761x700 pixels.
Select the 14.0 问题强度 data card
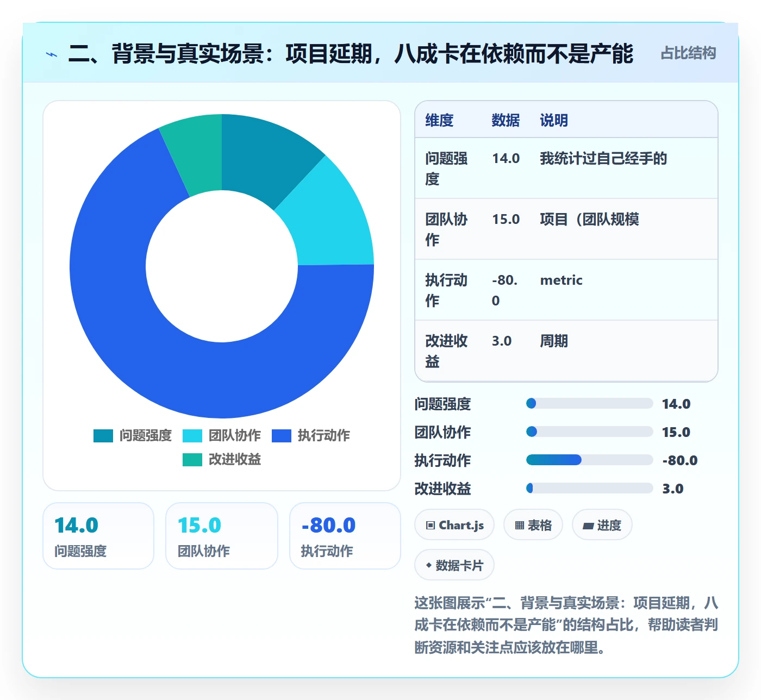coord(98,536)
